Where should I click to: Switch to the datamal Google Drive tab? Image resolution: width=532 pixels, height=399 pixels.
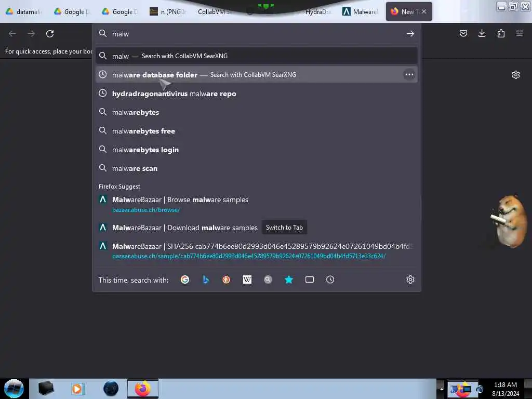pyautogui.click(x=24, y=12)
